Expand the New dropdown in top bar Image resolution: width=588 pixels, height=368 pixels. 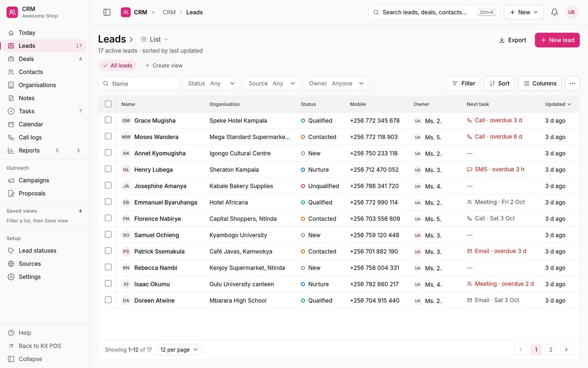point(524,12)
